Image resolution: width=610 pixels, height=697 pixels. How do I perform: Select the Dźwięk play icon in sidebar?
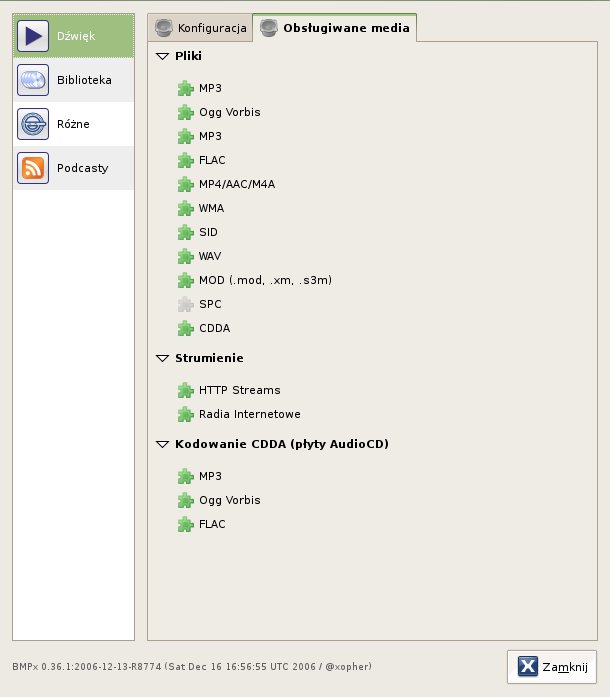click(33, 36)
